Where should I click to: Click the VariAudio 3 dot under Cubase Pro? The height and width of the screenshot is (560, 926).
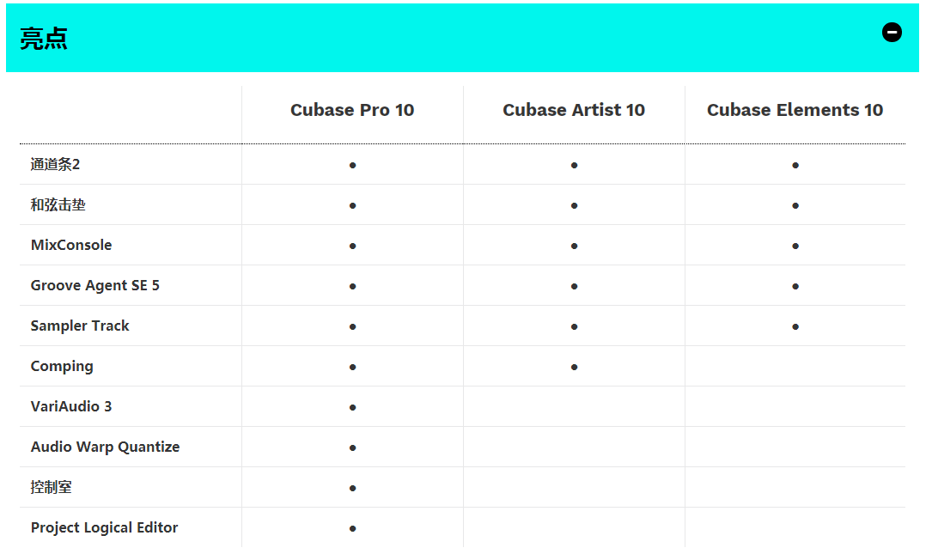coord(352,408)
